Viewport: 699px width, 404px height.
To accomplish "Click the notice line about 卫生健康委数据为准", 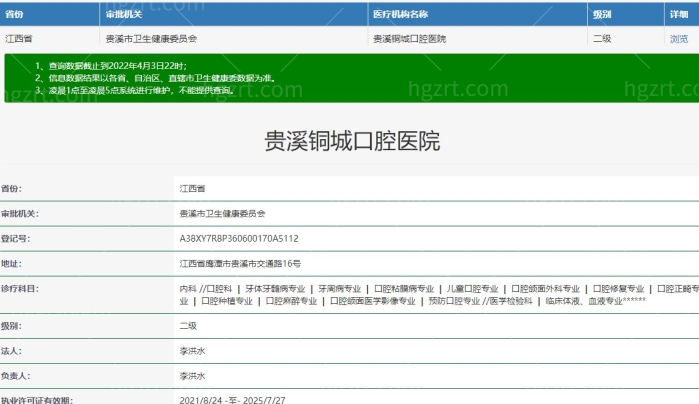I will click(156, 78).
